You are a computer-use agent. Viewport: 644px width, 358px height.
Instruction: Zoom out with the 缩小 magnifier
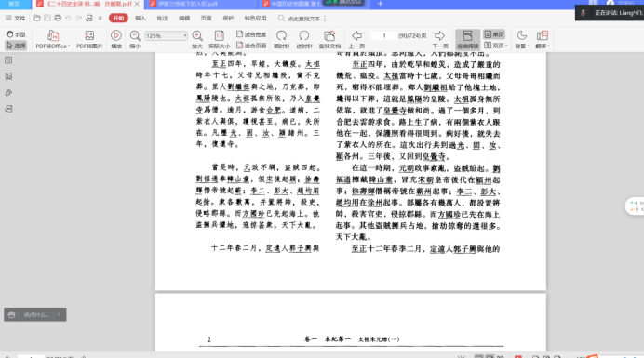(135, 40)
